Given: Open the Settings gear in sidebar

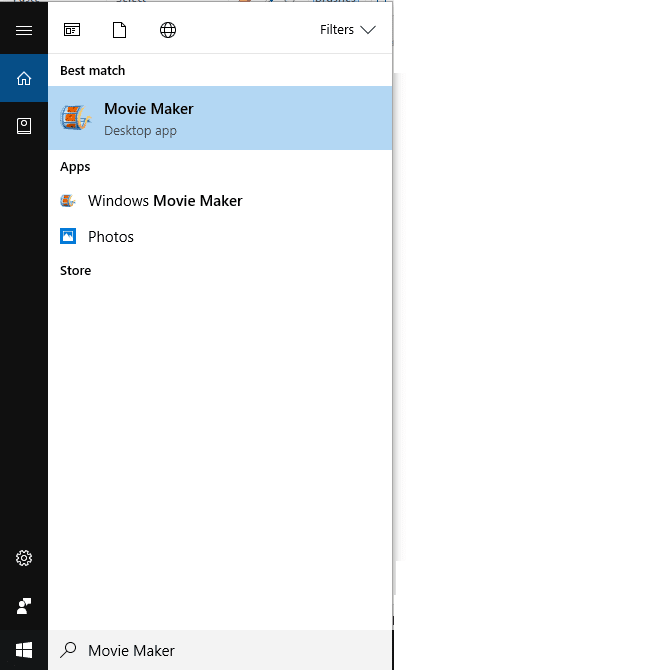Looking at the screenshot, I should [x=24, y=558].
